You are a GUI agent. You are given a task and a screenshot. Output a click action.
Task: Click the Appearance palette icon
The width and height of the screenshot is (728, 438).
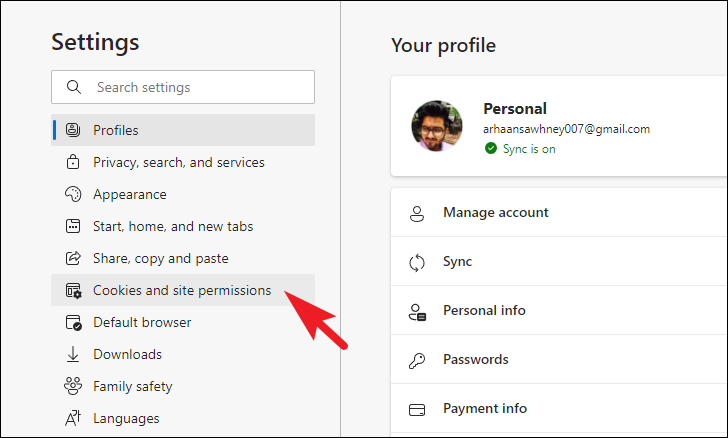(73, 194)
